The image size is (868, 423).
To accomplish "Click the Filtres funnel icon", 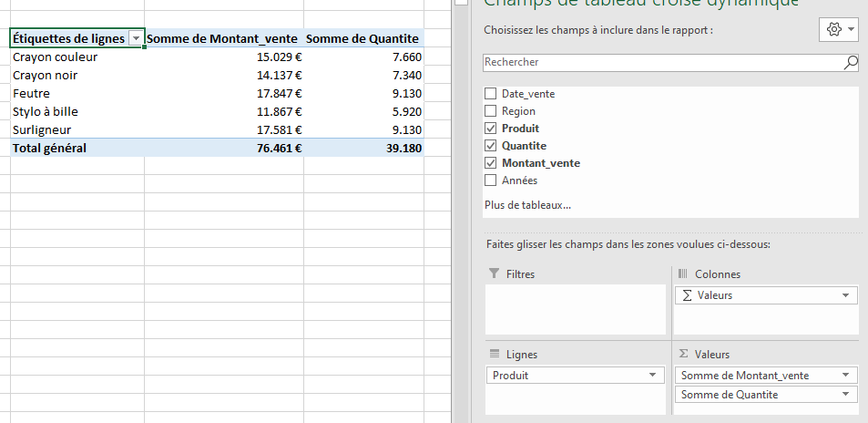I will (x=495, y=273).
